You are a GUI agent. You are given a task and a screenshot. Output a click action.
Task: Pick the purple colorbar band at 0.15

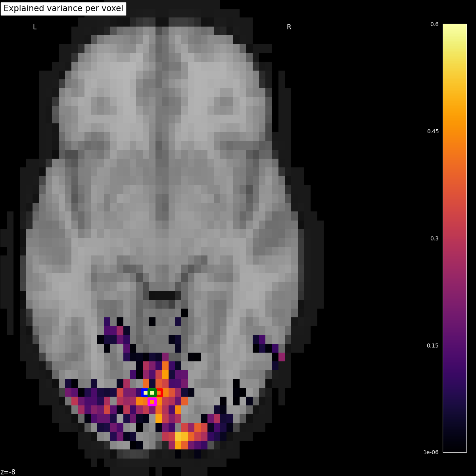[x=455, y=345]
